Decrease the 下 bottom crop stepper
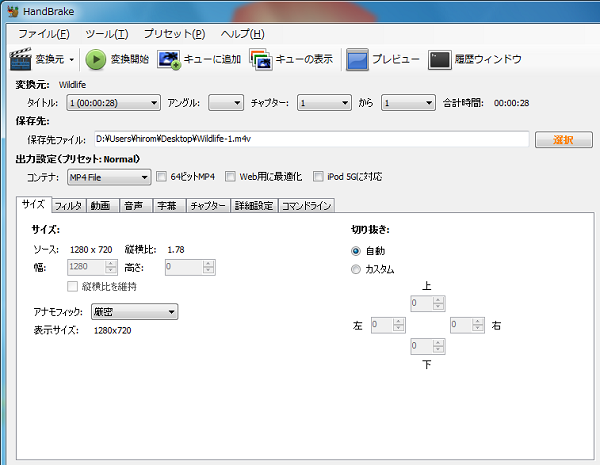This screenshot has width=600, height=465. point(439,349)
